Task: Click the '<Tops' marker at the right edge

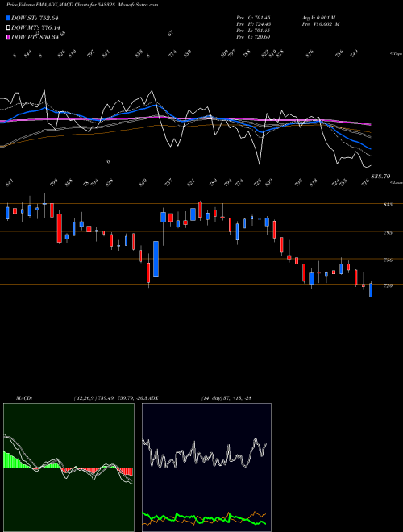Action: tap(396, 54)
